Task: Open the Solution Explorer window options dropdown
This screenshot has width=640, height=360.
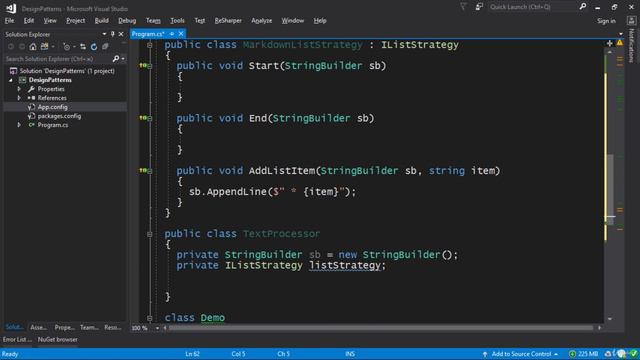Action: (104, 34)
